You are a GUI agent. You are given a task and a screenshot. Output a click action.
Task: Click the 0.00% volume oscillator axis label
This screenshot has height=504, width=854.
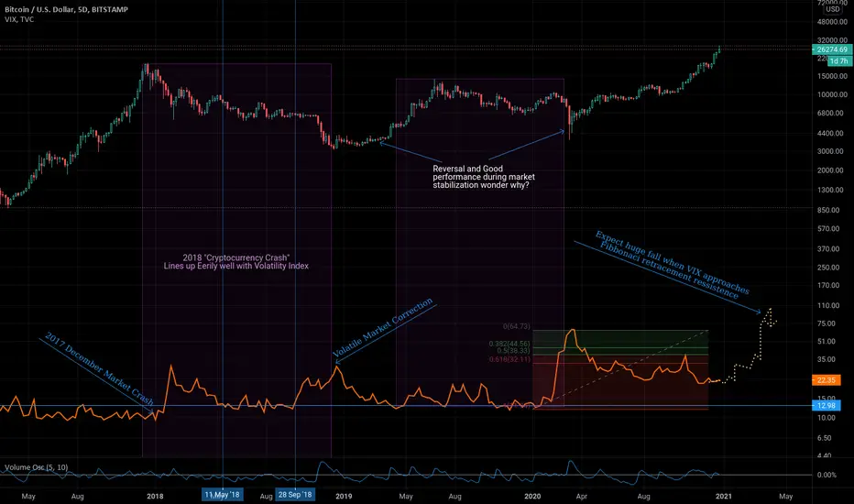click(x=827, y=475)
